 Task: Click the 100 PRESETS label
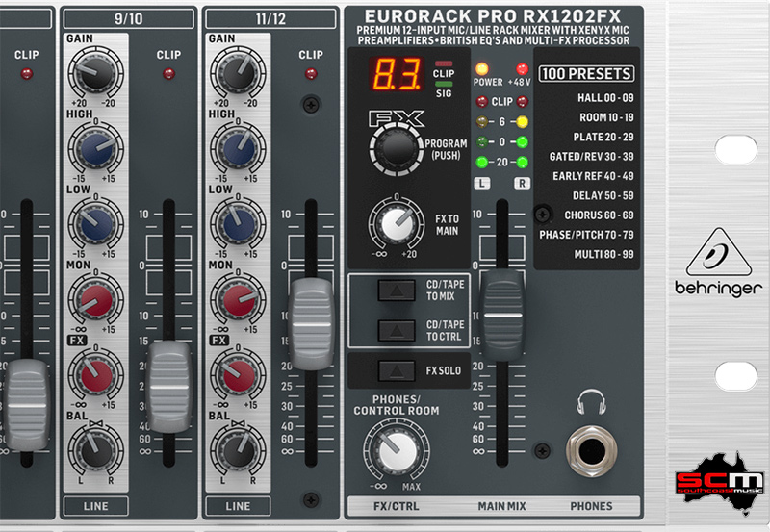[586, 74]
